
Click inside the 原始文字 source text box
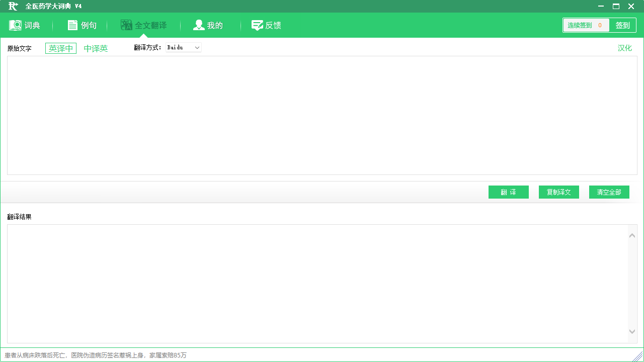[x=322, y=115]
